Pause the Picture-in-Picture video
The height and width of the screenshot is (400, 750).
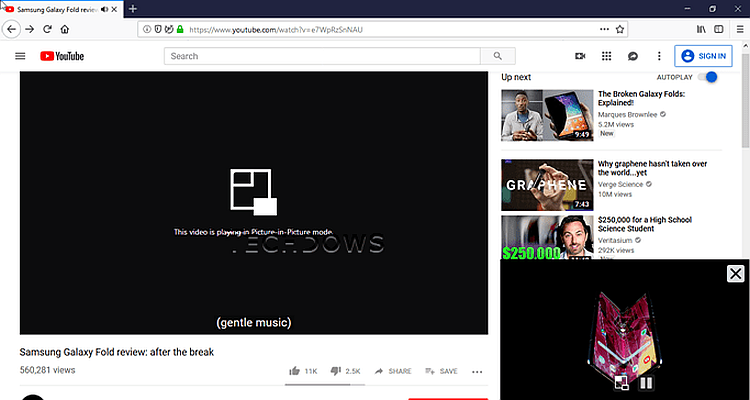click(x=646, y=382)
